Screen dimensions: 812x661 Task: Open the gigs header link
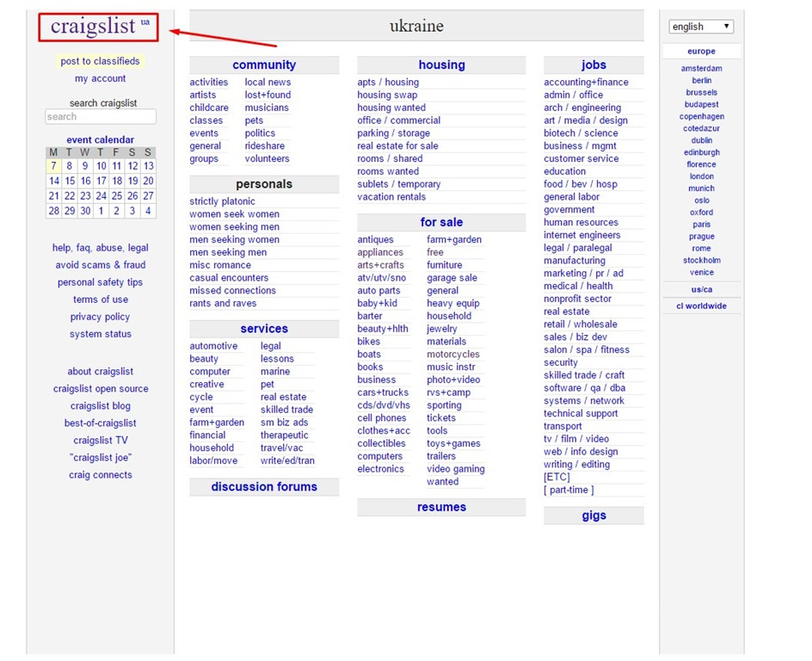click(x=594, y=516)
